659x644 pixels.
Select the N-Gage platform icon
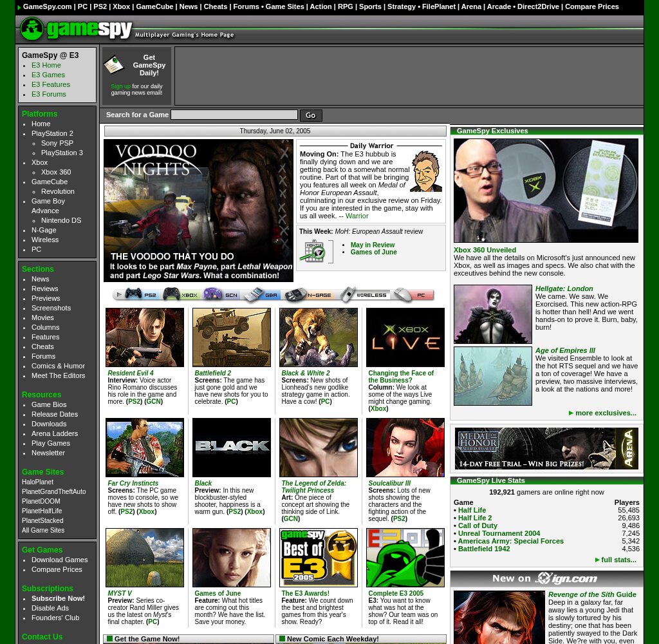tap(308, 294)
